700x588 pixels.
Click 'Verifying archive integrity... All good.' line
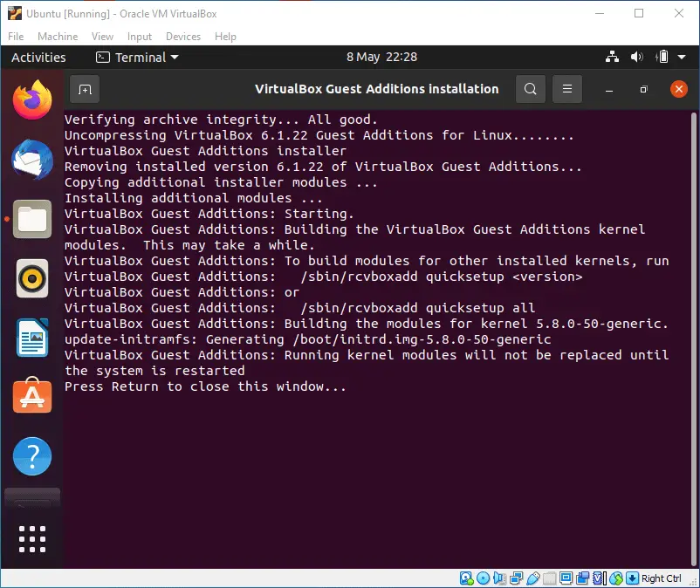click(x=221, y=120)
